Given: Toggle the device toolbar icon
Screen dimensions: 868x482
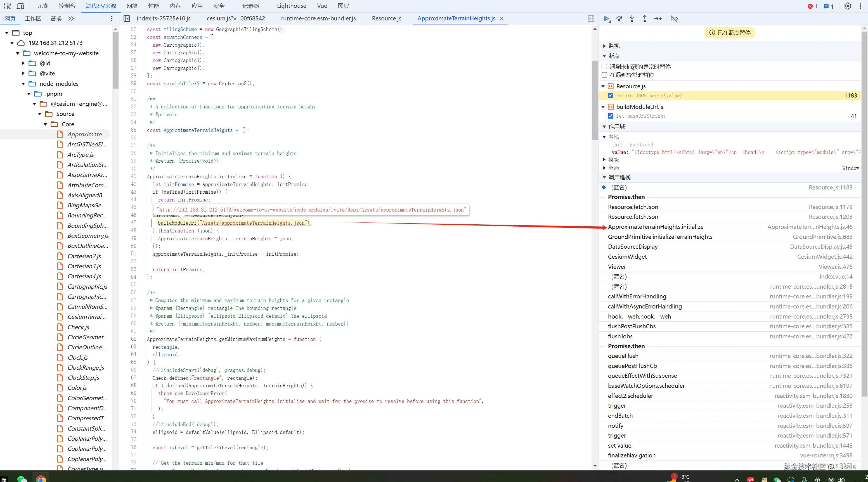Looking at the screenshot, I should point(20,6).
